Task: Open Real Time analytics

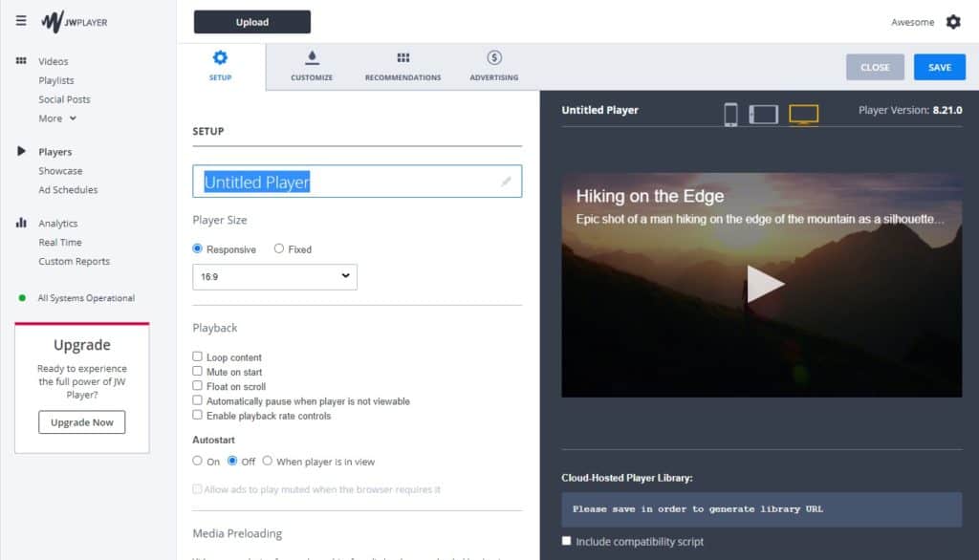Action: [x=60, y=242]
